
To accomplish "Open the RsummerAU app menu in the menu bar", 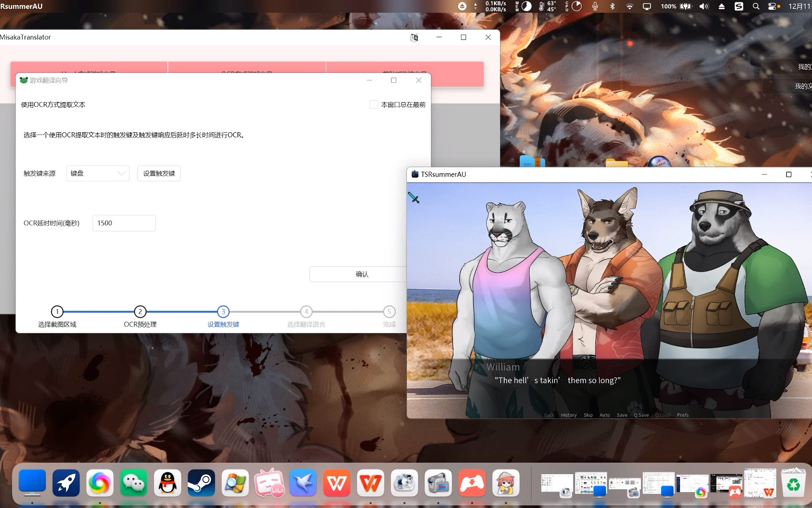I will tap(21, 6).
